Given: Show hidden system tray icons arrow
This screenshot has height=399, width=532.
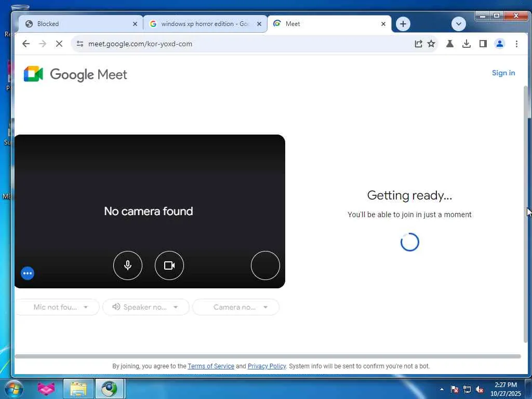Looking at the screenshot, I should click(x=442, y=389).
